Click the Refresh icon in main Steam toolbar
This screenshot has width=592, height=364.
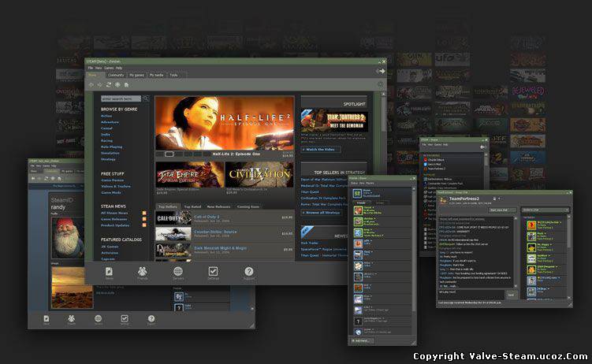pyautogui.click(x=109, y=85)
